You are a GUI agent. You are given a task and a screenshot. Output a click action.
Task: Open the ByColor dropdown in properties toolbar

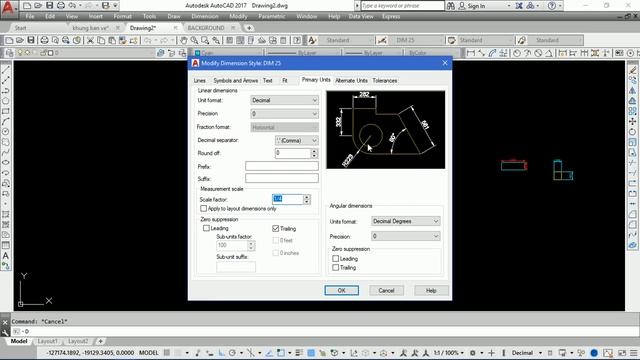pyautogui.click(x=433, y=53)
